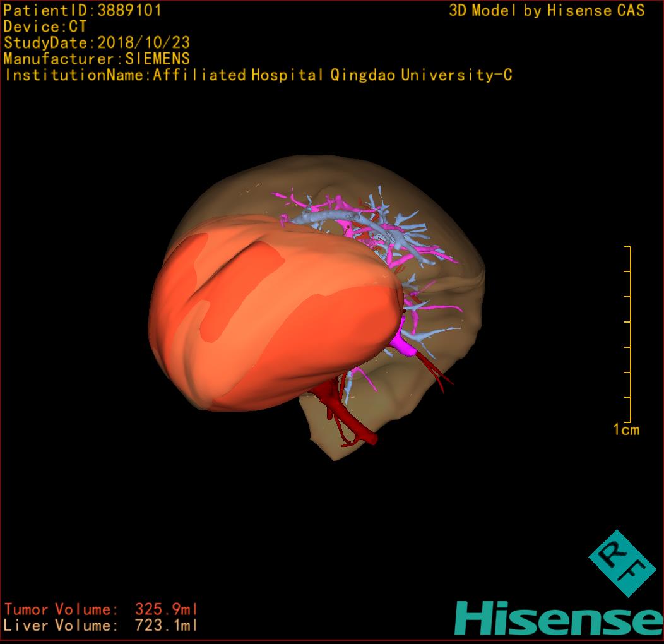
Task: Click the 1cm scale label
Action: pyautogui.click(x=625, y=430)
